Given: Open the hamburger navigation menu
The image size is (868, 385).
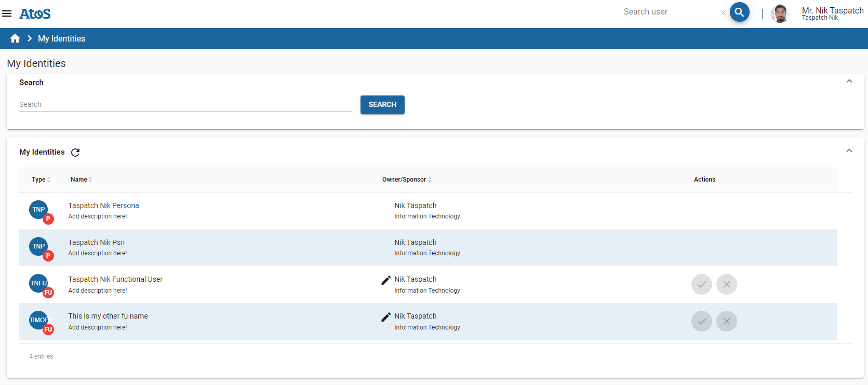Looking at the screenshot, I should click(x=7, y=13).
